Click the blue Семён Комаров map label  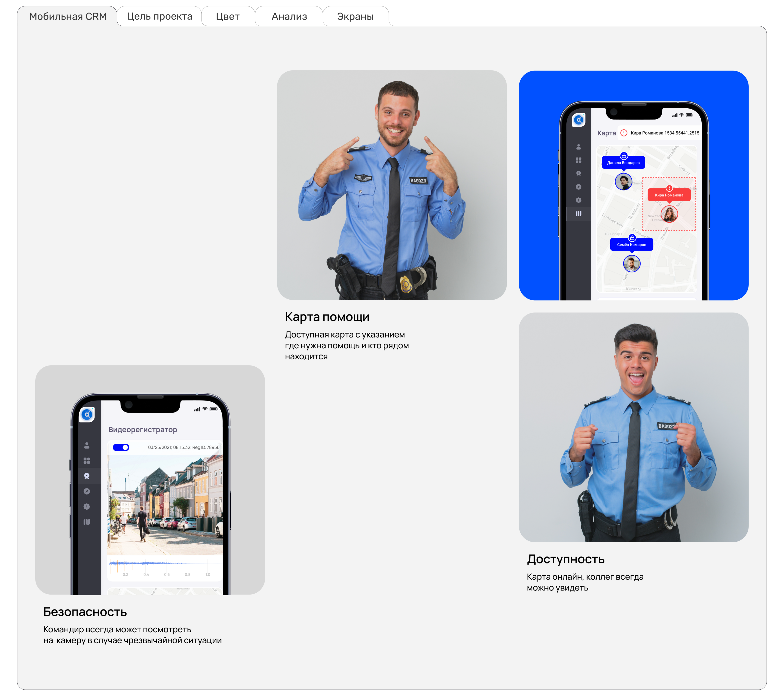(x=631, y=245)
